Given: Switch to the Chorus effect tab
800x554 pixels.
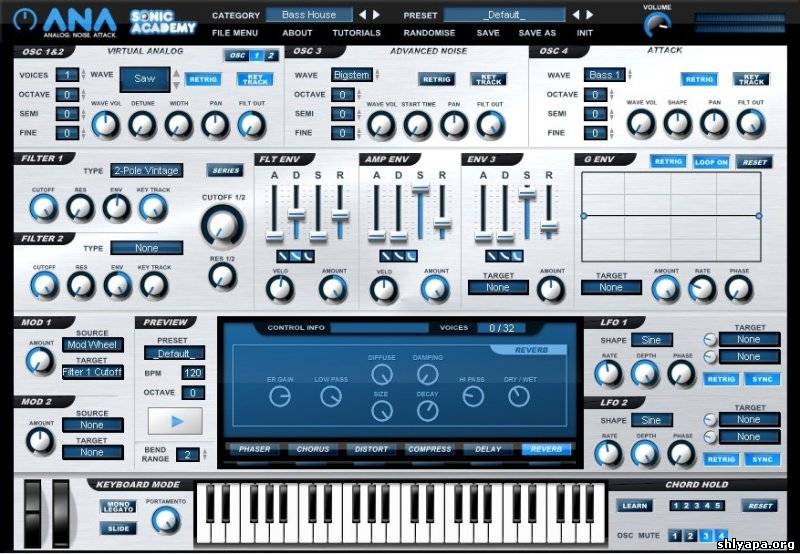Looking at the screenshot, I should [x=313, y=449].
